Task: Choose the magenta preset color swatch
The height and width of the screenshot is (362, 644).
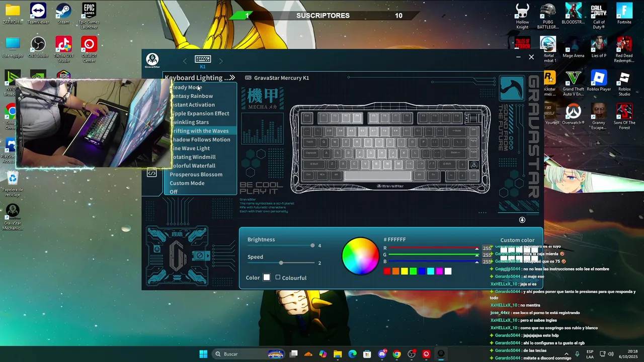Action: pos(439,271)
